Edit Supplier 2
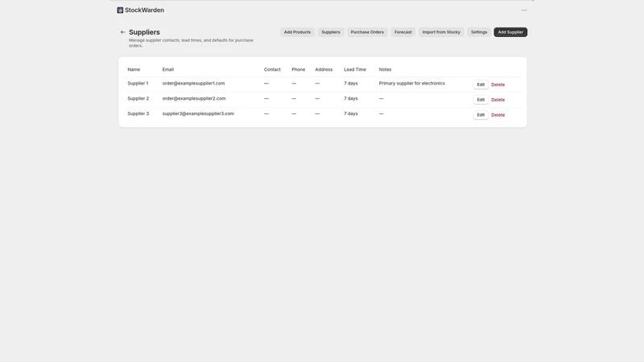Screen dimensions: 644x362 481,100
